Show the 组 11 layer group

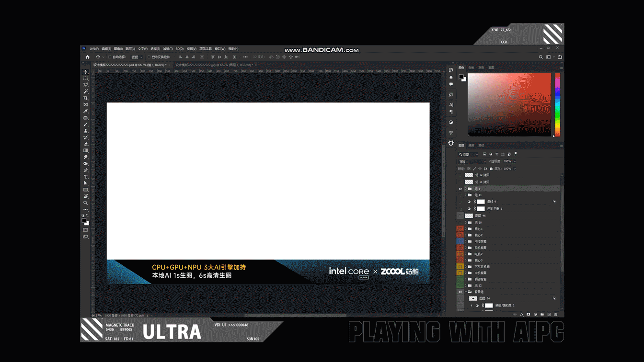(x=460, y=195)
